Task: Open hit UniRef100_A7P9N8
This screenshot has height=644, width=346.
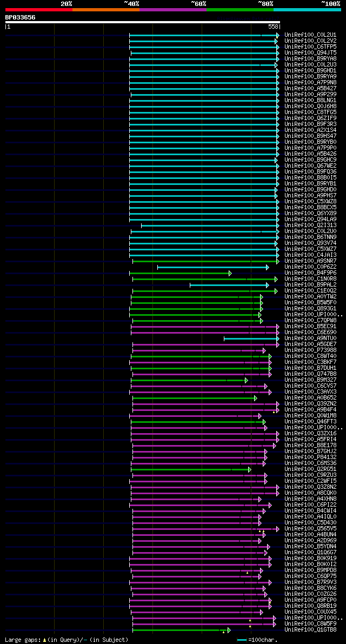Action: point(310,83)
